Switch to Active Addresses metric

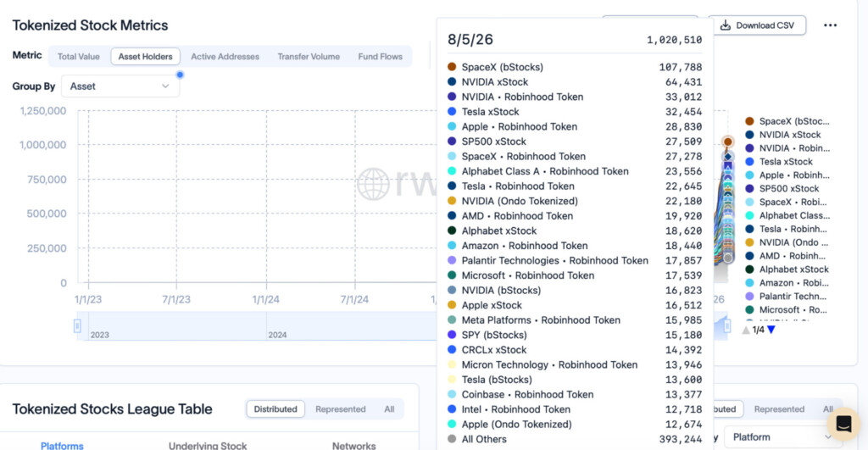(225, 57)
